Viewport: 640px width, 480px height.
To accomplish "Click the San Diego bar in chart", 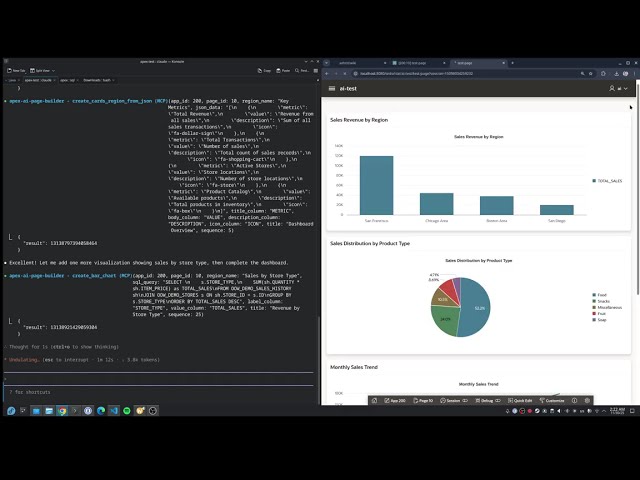I will [x=557, y=210].
